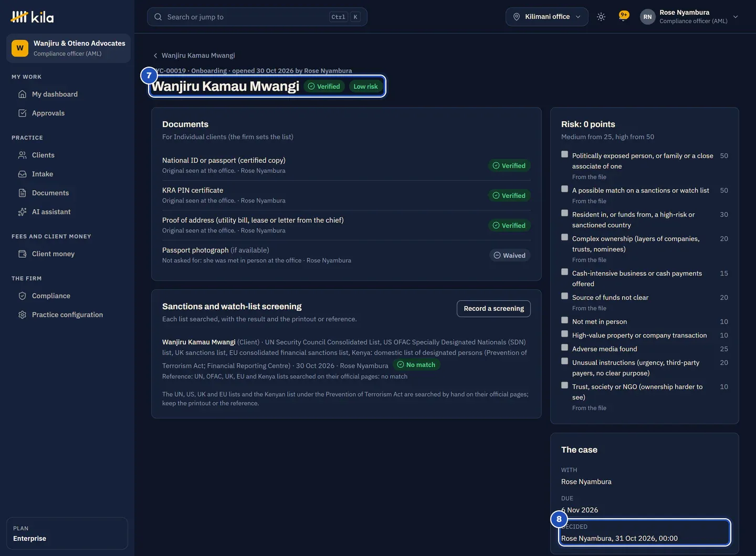Click the Low risk badge in the header
756x556 pixels.
[x=365, y=87]
